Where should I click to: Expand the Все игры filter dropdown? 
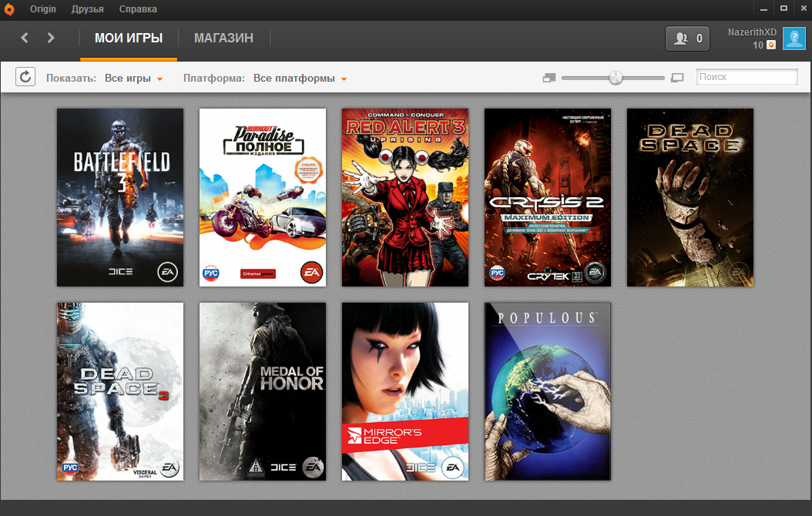click(x=133, y=78)
